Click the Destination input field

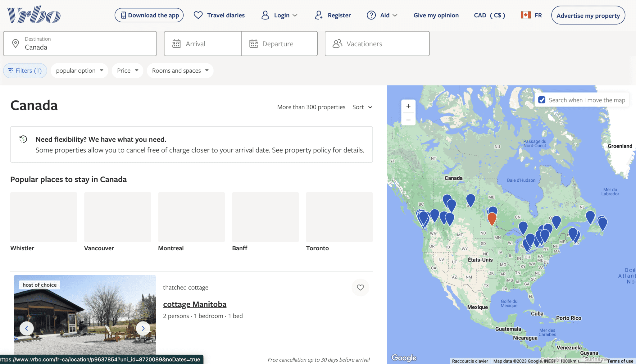pyautogui.click(x=80, y=43)
